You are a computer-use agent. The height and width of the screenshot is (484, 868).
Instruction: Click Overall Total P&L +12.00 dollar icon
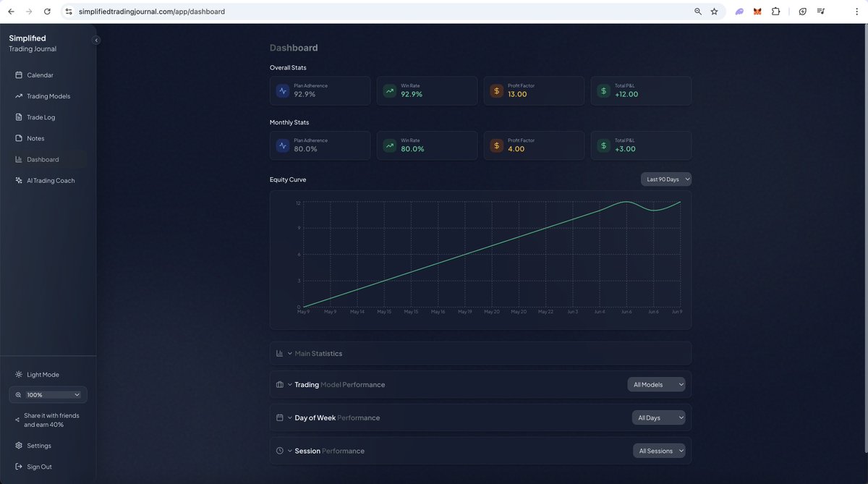point(604,91)
